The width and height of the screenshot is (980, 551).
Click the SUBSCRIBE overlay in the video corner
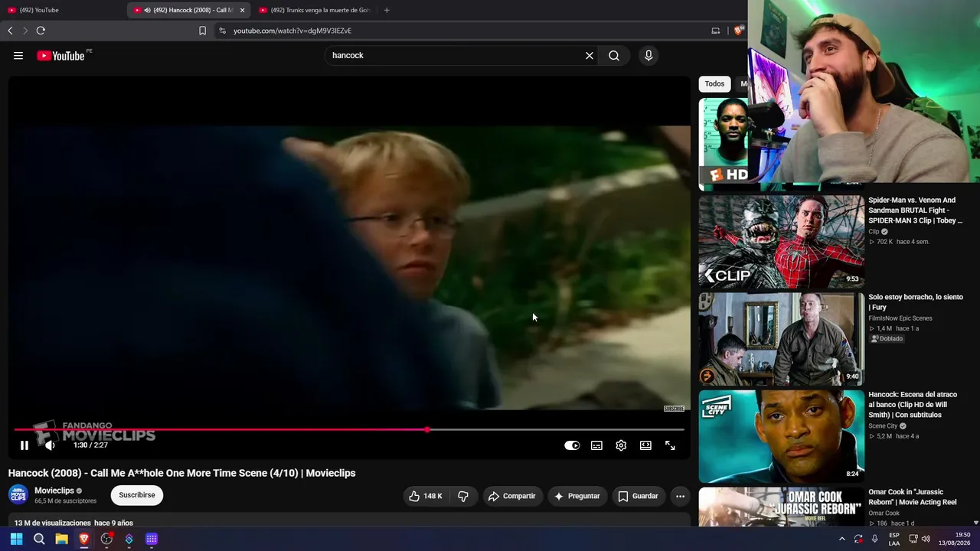[674, 409]
